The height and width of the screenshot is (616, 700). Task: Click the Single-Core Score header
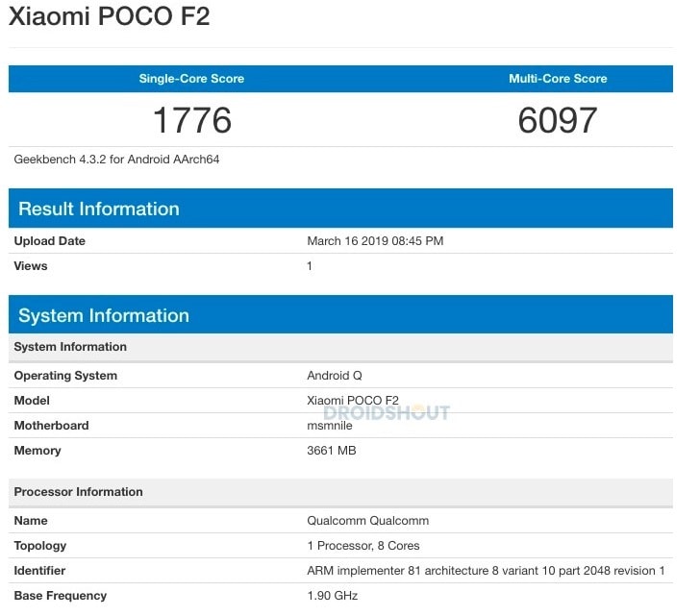click(x=191, y=79)
